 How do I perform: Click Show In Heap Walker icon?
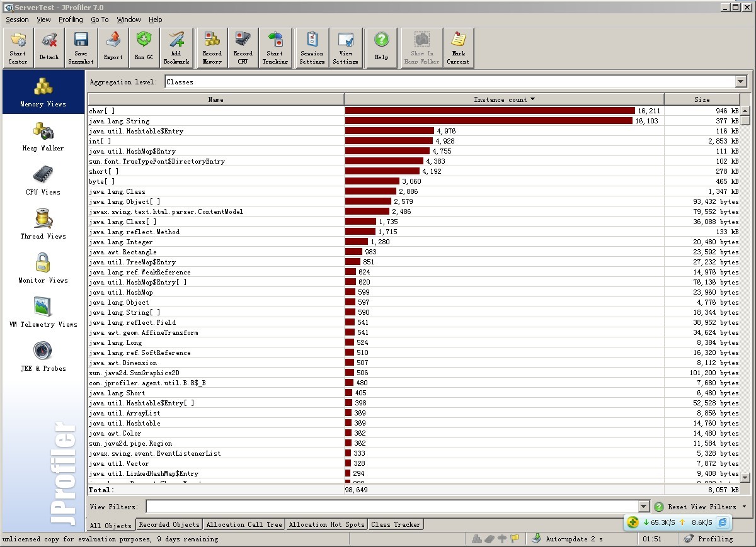421,48
